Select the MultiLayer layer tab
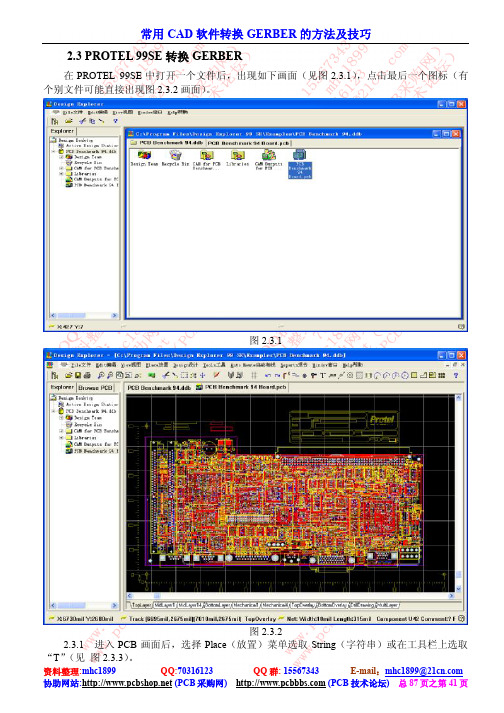The width and height of the screenshot is (504, 713). click(388, 605)
